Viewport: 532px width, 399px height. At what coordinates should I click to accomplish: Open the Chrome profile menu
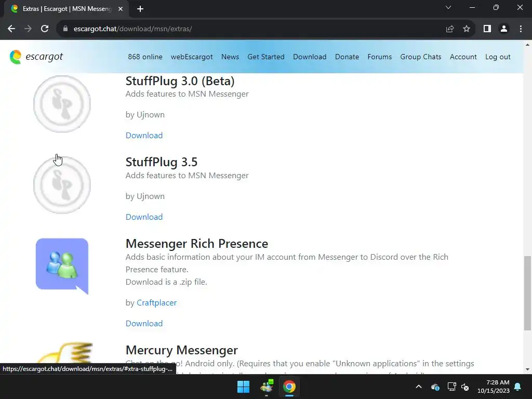click(504, 29)
